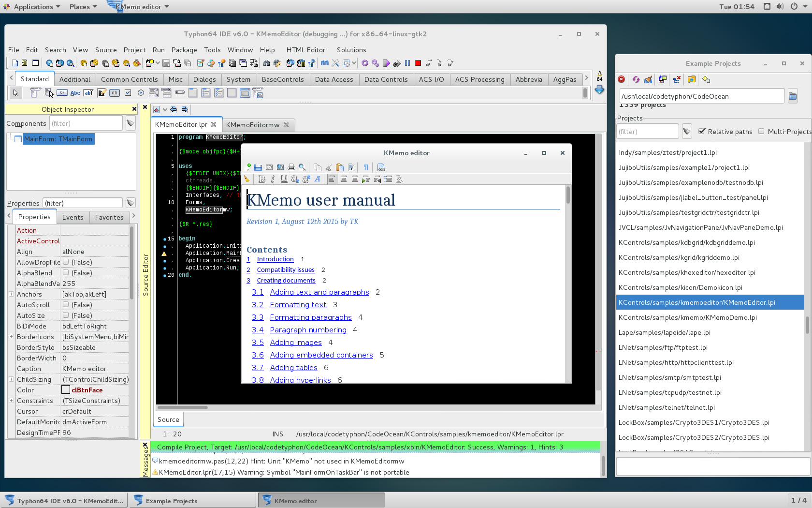
Task: Click the Search magnifier in KMemo editor
Action: (x=303, y=167)
